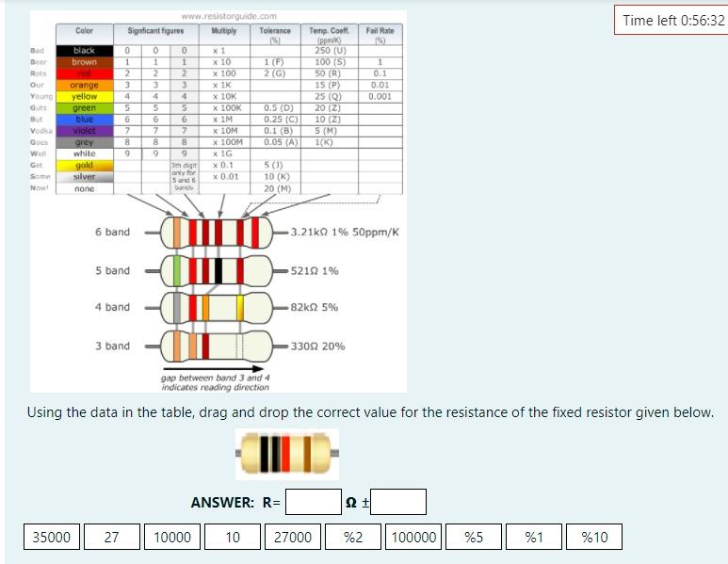Click the black color swatch in table
Image resolution: width=728 pixels, height=564 pixels.
85,51
